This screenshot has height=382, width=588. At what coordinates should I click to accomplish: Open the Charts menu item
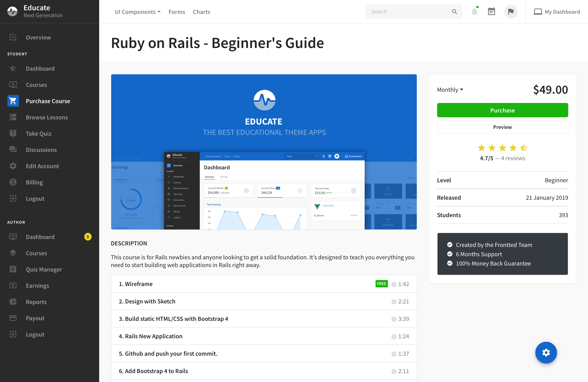tap(201, 12)
